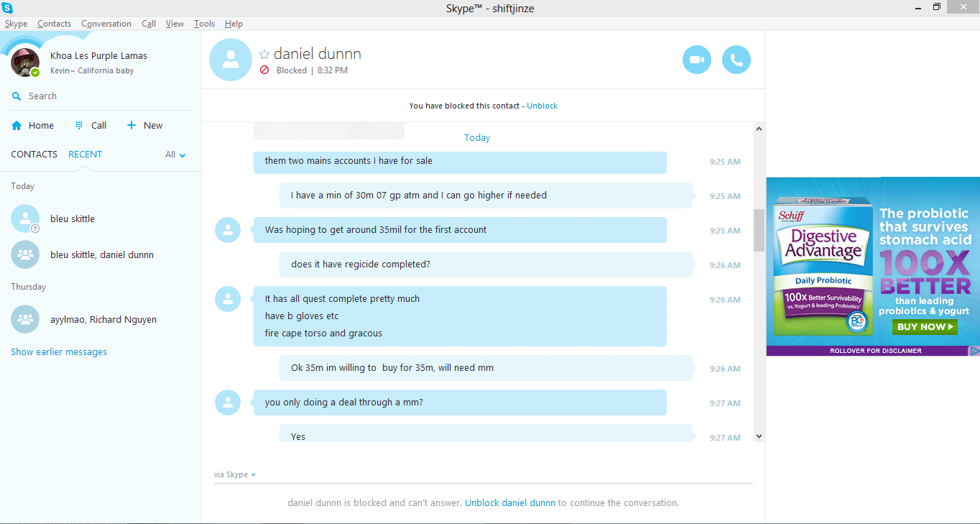Click the New plus icon
This screenshot has height=524, width=980.
pos(131,125)
